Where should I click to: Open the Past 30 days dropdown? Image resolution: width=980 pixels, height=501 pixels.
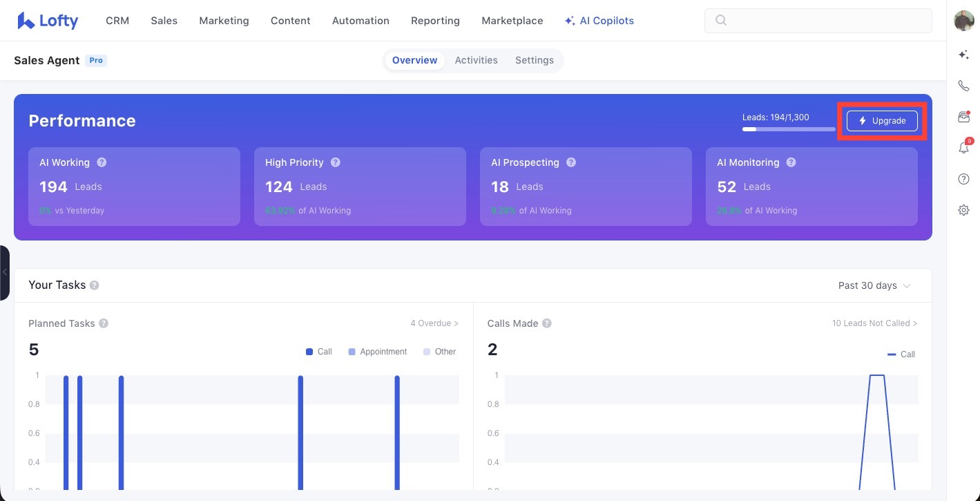[x=874, y=285]
